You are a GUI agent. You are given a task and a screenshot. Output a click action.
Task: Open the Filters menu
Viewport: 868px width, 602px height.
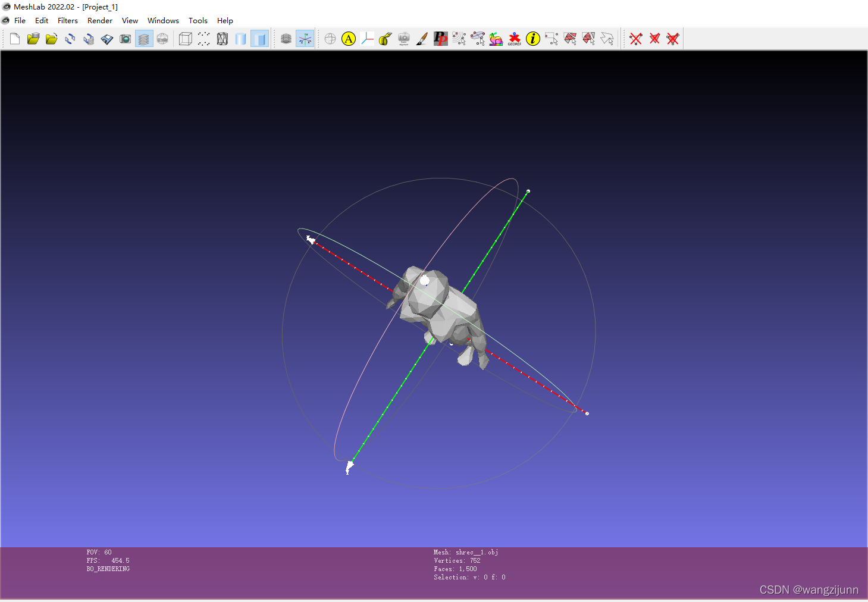pos(68,20)
